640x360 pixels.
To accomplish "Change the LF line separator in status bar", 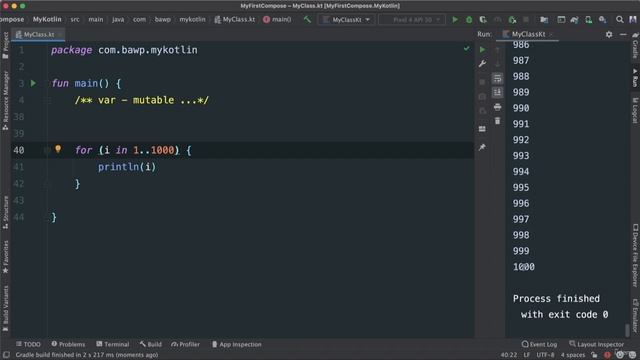I will 527,355.
